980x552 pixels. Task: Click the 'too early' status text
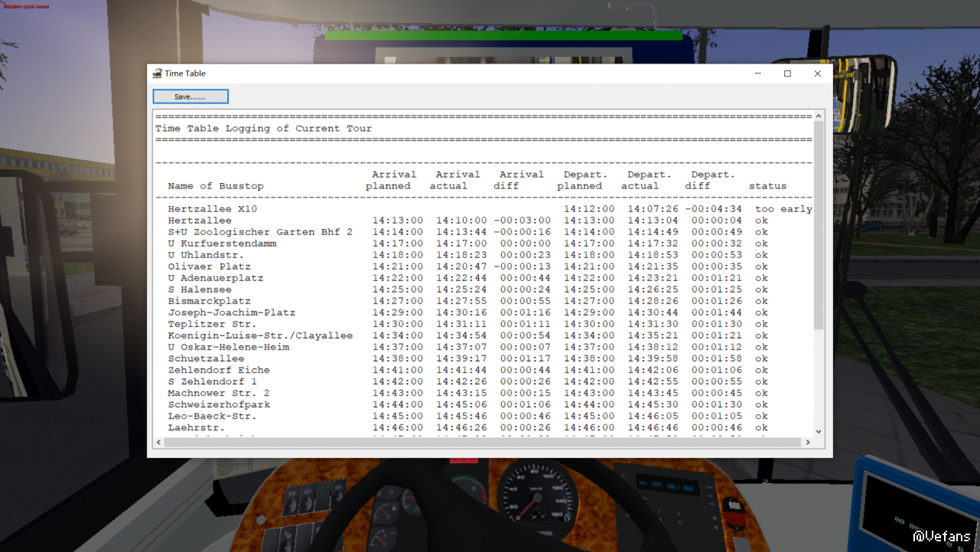coord(783,209)
